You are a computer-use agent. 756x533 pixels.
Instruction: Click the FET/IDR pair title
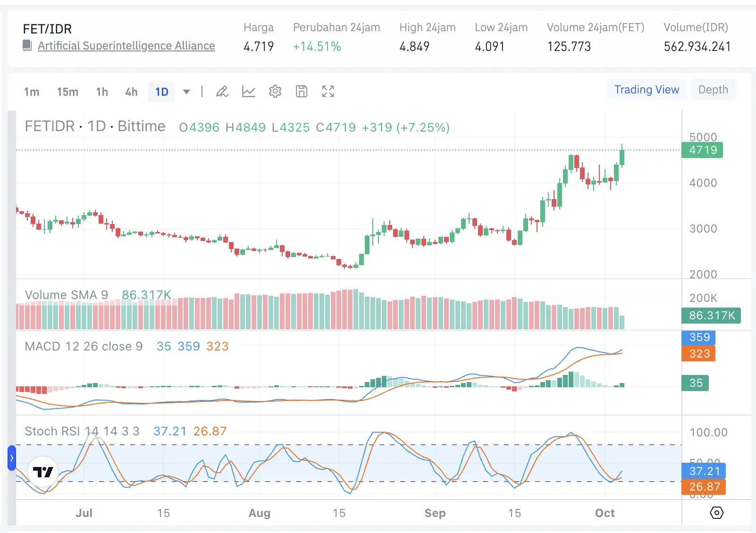click(47, 29)
